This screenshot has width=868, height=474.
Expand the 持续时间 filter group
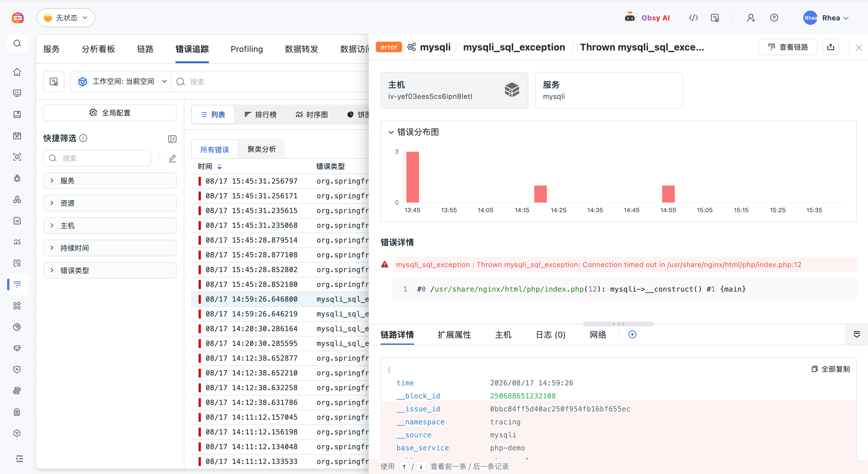110,248
